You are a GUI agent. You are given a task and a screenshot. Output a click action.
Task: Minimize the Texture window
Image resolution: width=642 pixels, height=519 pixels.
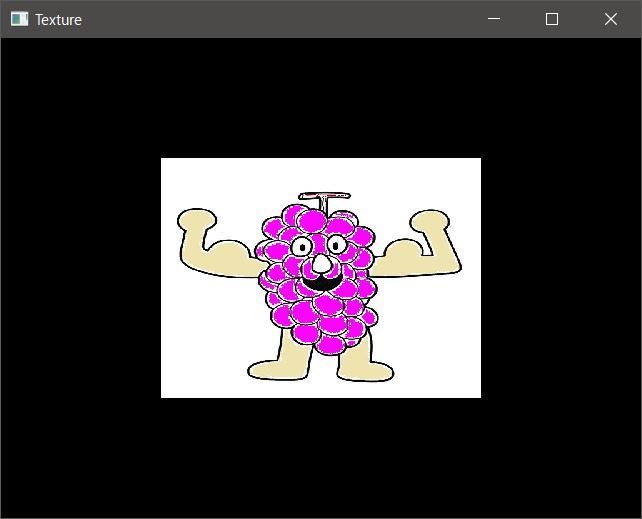click(494, 19)
